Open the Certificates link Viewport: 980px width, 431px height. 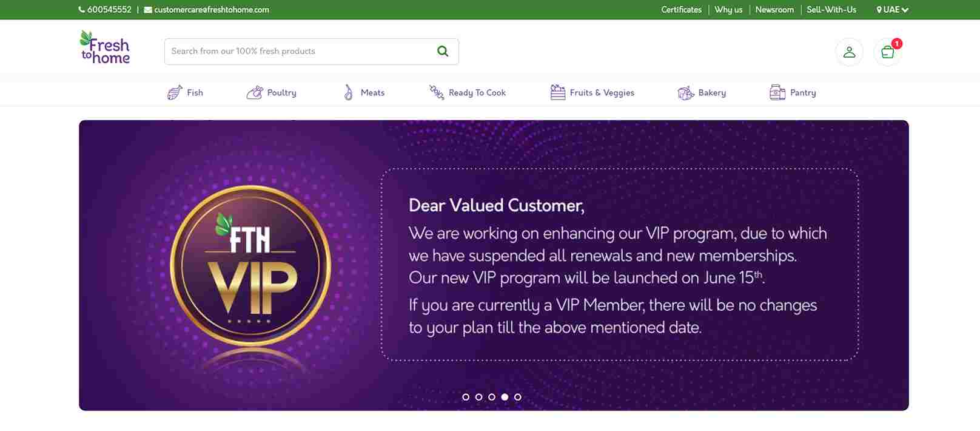point(681,10)
